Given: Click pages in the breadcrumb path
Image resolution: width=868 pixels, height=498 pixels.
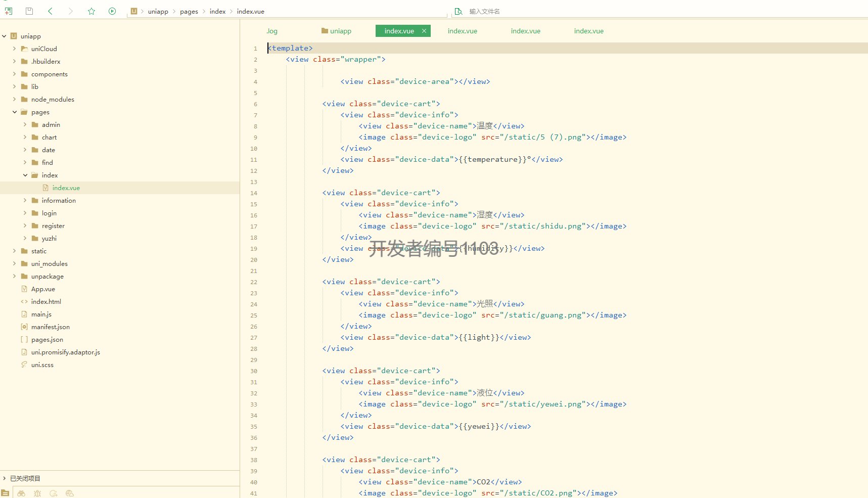Looking at the screenshot, I should point(189,12).
